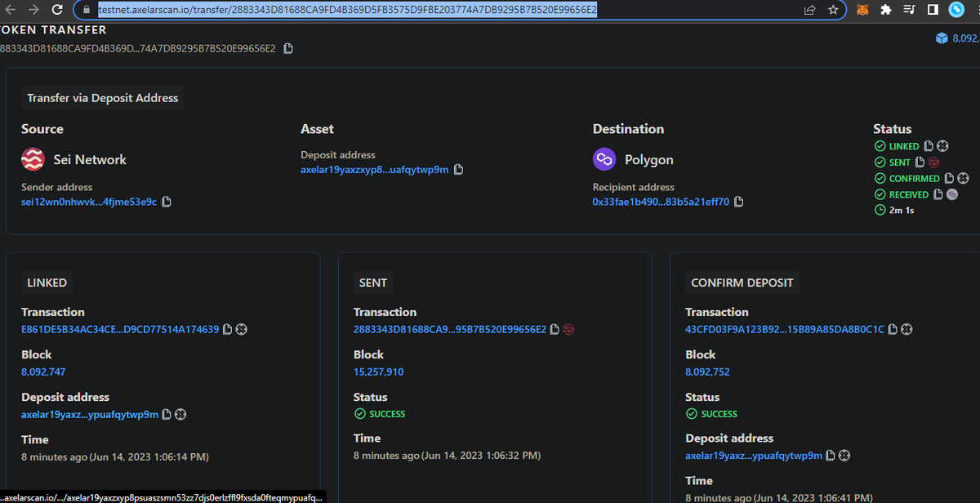980x503 pixels.
Task: Click the Transfer via Deposit Address label
Action: pos(103,98)
